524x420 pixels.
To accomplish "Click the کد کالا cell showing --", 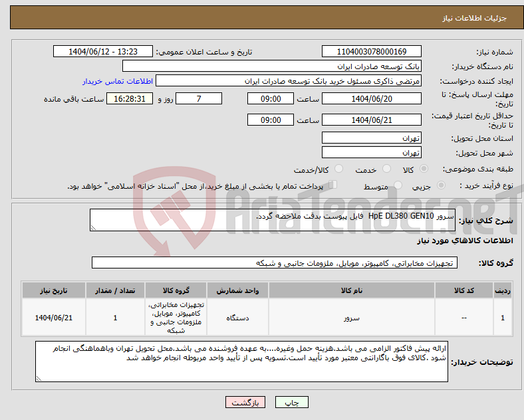I will [x=464, y=318].
